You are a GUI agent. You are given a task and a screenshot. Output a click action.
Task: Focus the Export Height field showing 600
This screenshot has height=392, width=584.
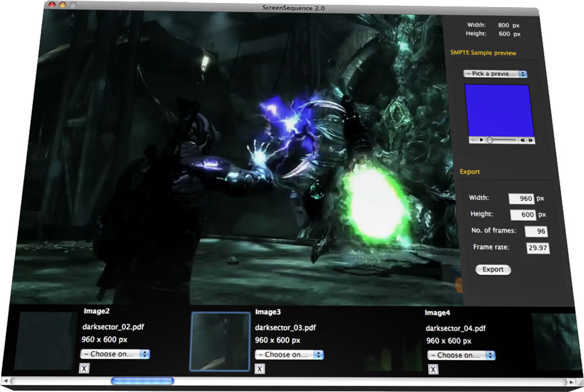pos(523,214)
